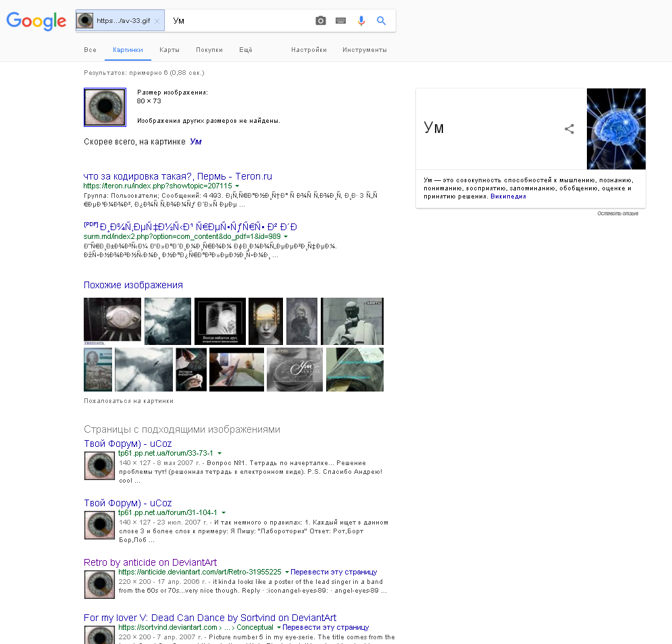Open the Ещё menu
672x644 pixels.
247,49
